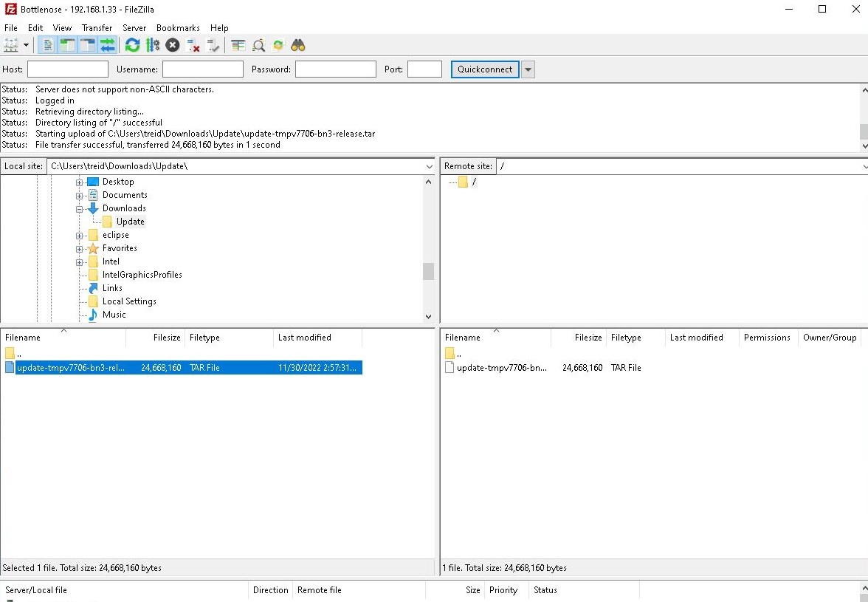Expand the Intel tree node
The image size is (868, 602).
(x=79, y=262)
